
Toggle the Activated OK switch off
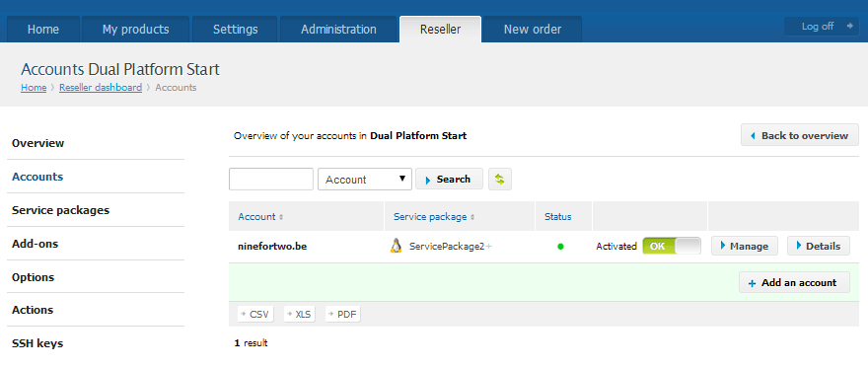point(672,247)
